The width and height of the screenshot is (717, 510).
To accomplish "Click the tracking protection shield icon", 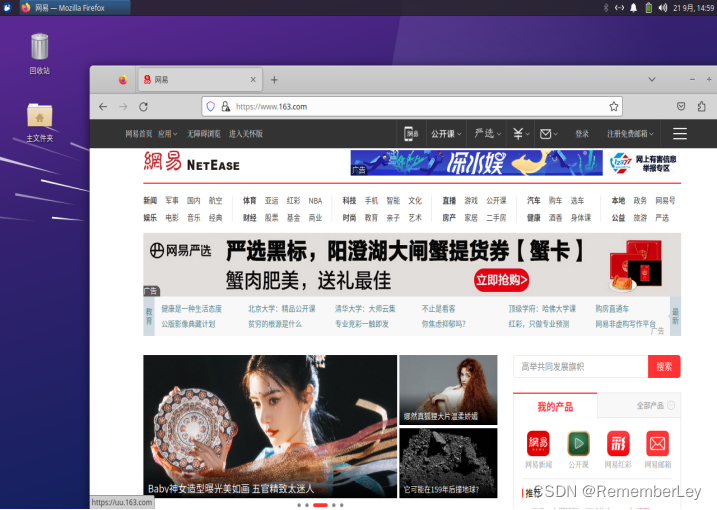I will (x=210, y=107).
